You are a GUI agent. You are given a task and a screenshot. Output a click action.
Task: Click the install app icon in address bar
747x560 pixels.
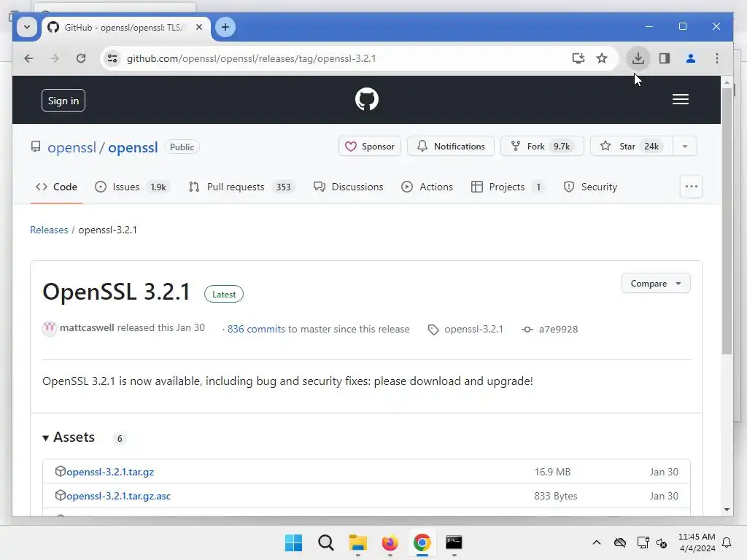pos(578,58)
